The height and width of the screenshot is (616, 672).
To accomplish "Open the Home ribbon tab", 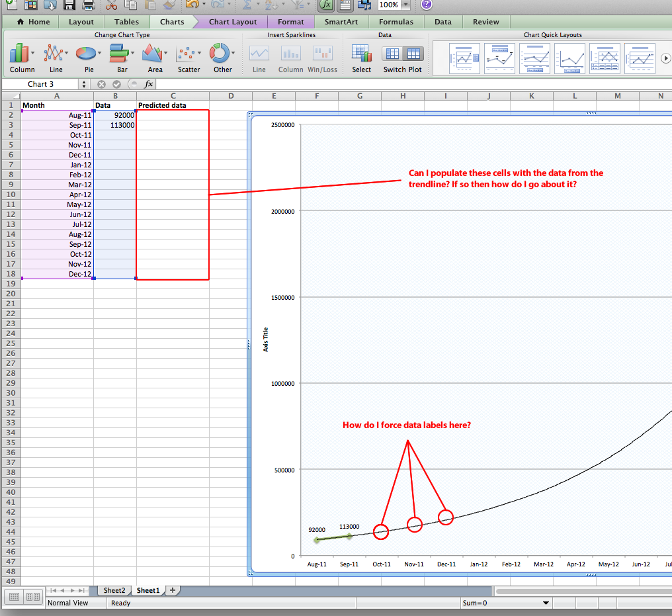I will click(34, 22).
